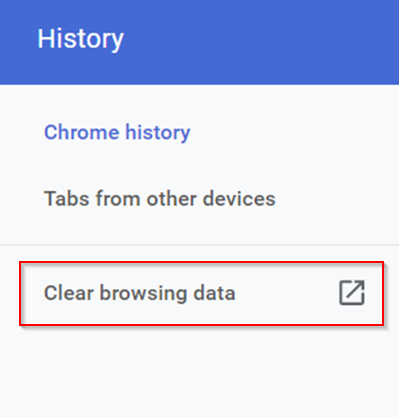Click empty sidebar area below Clear browsing data

[x=199, y=370]
